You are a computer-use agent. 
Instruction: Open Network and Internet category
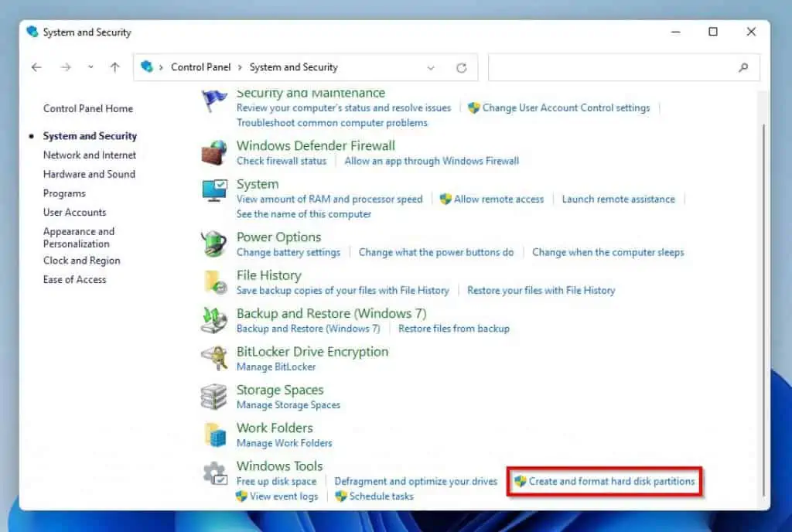coord(90,155)
